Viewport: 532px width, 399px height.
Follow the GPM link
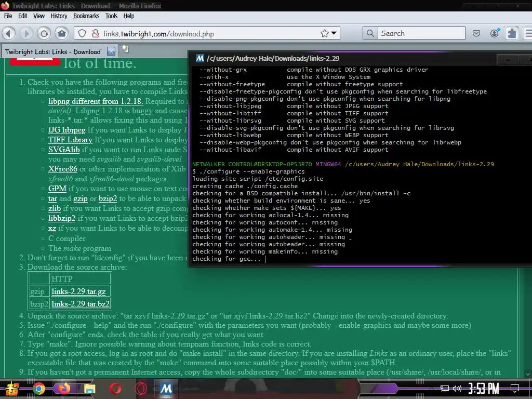(x=57, y=189)
